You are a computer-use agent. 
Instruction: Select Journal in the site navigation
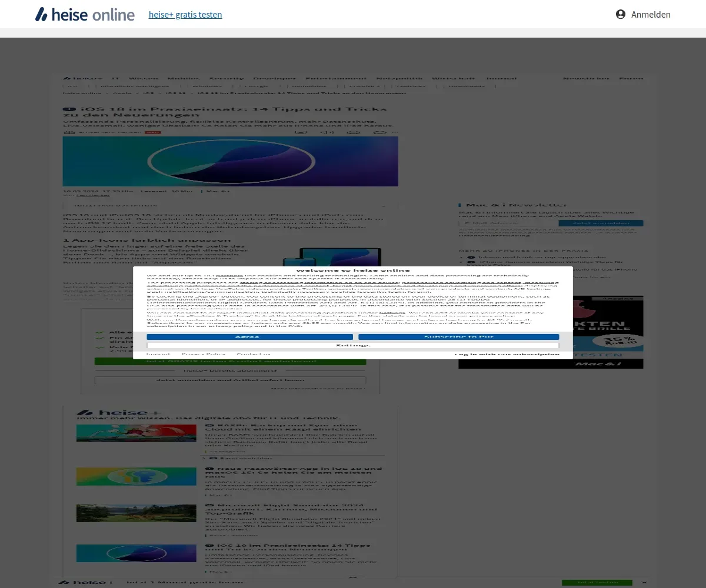501,78
